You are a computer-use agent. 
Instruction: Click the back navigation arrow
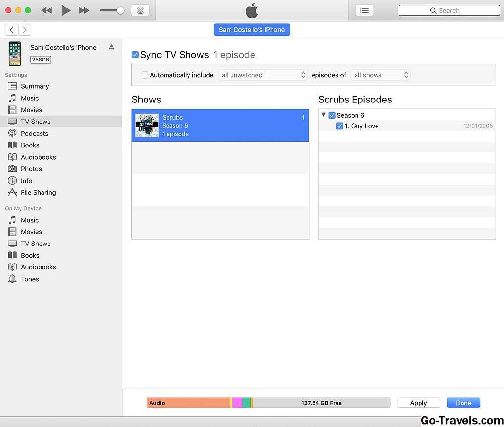click(x=12, y=30)
